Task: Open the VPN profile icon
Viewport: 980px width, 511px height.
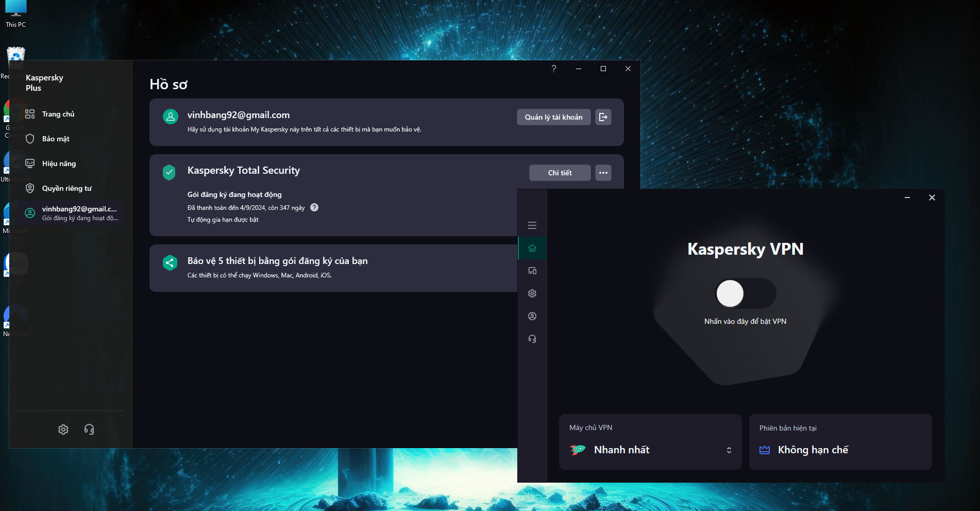Action: click(x=532, y=316)
